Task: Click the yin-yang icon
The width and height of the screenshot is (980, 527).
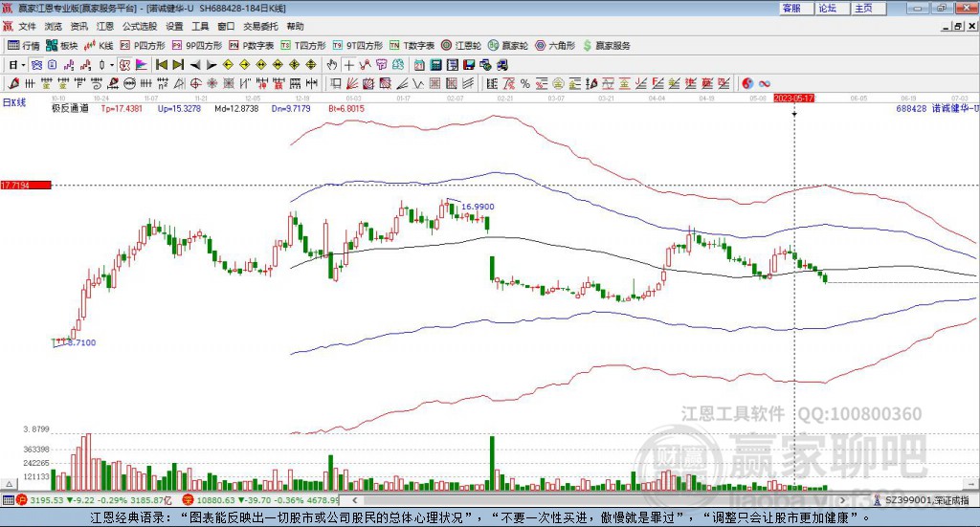Action: point(747,83)
